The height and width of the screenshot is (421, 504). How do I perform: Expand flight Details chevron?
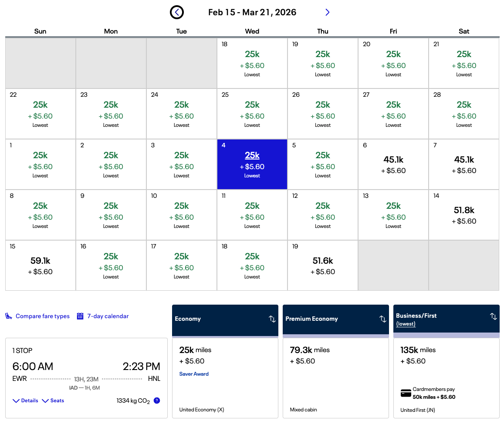[16, 401]
